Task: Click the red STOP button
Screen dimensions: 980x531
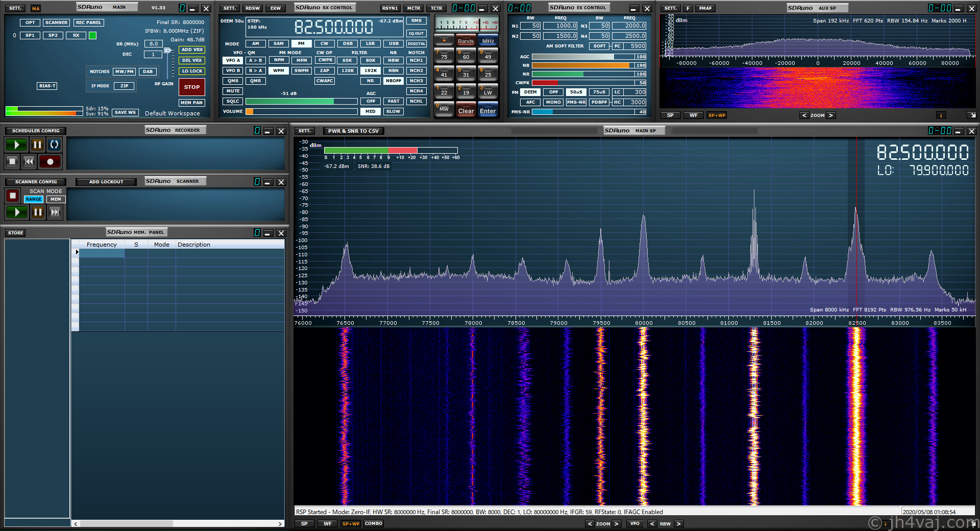Action: (x=192, y=87)
